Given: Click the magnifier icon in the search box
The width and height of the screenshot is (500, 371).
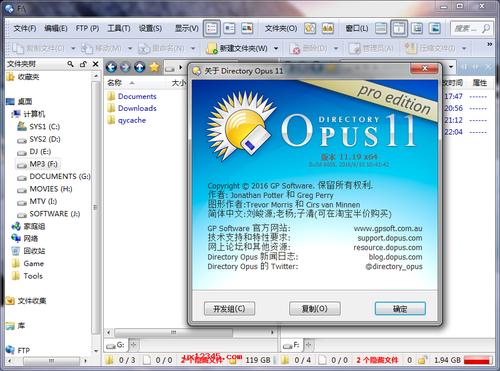Looking at the screenshot, I should click(486, 29).
